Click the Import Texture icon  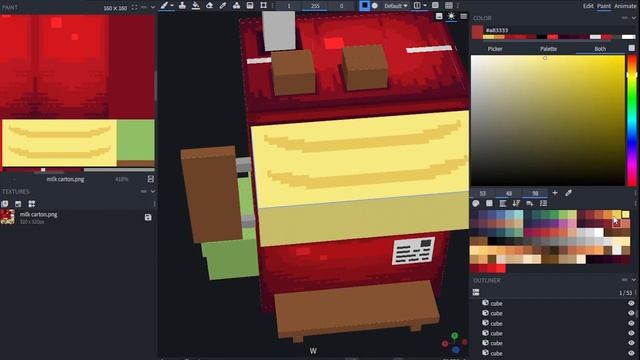[x=5, y=204]
